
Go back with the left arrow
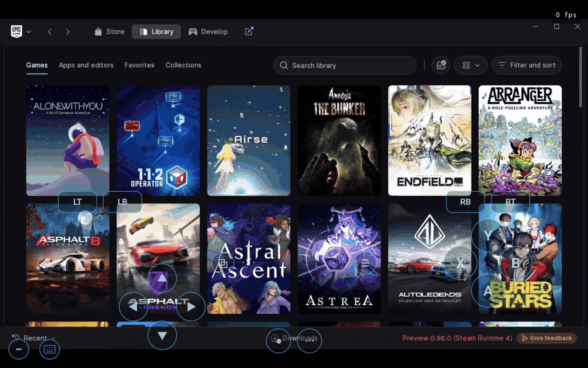[x=50, y=32]
